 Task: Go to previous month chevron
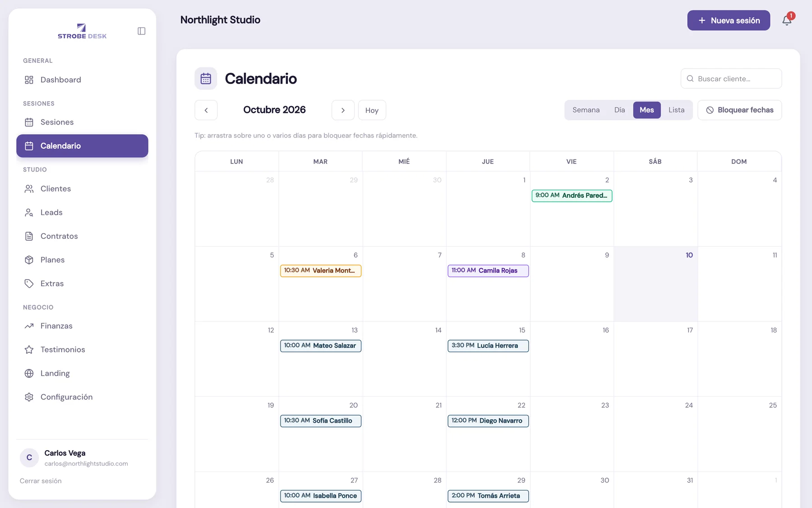click(x=206, y=110)
